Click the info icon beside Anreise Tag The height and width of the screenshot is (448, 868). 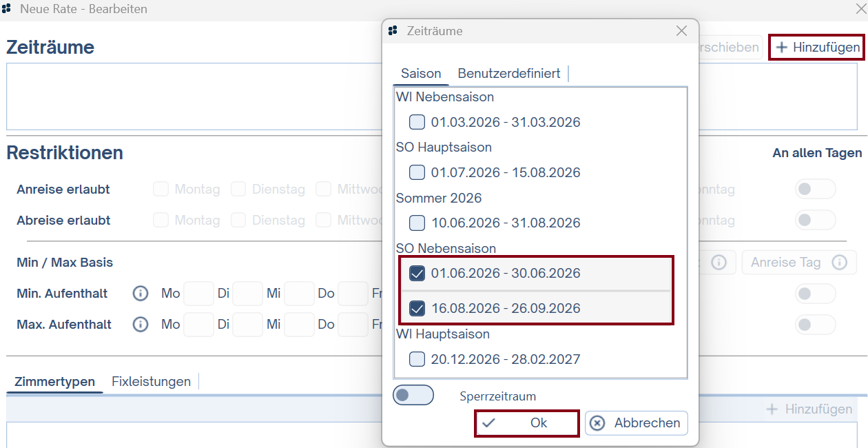(x=839, y=263)
